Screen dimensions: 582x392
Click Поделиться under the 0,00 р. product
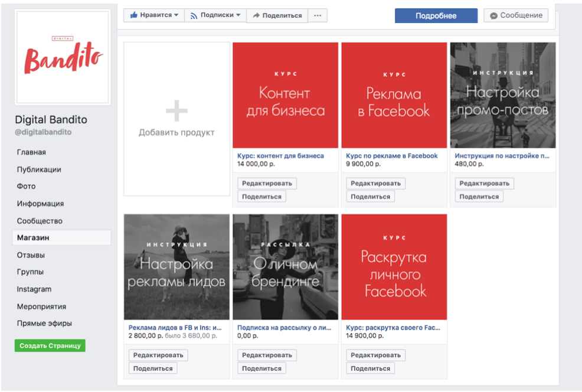[x=261, y=368]
